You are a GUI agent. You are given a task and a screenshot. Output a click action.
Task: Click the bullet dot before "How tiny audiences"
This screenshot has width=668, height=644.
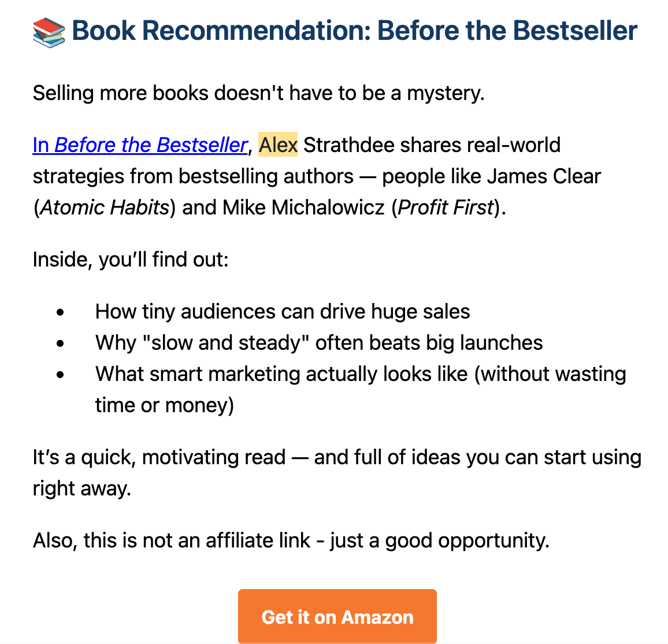coord(61,312)
